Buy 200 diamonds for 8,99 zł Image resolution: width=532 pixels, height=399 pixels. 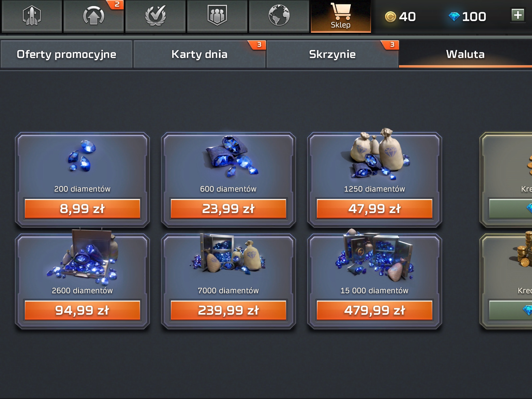(x=82, y=209)
